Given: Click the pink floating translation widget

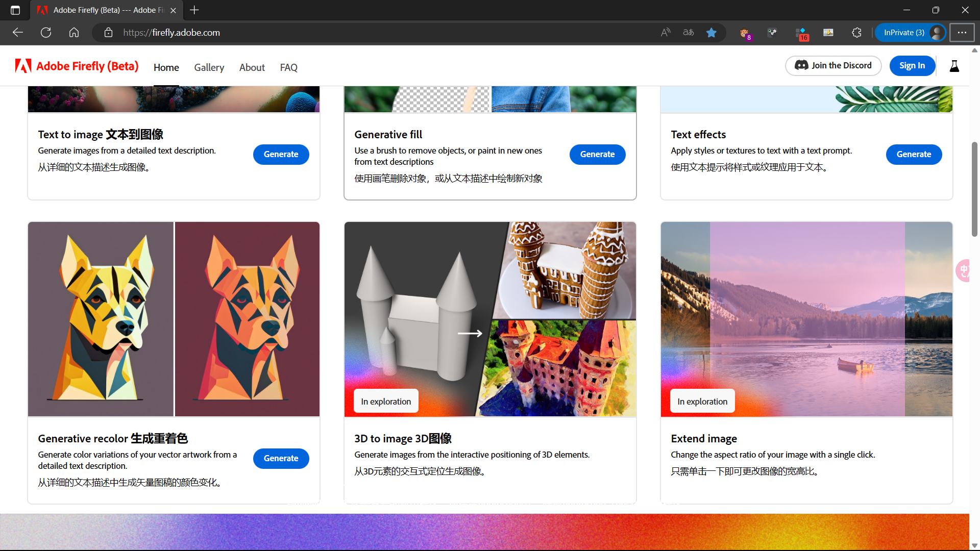Looking at the screenshot, I should (964, 270).
